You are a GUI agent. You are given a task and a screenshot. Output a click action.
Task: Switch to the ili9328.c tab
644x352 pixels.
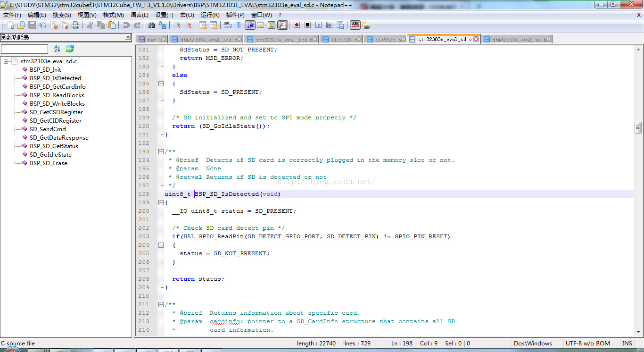coord(341,40)
